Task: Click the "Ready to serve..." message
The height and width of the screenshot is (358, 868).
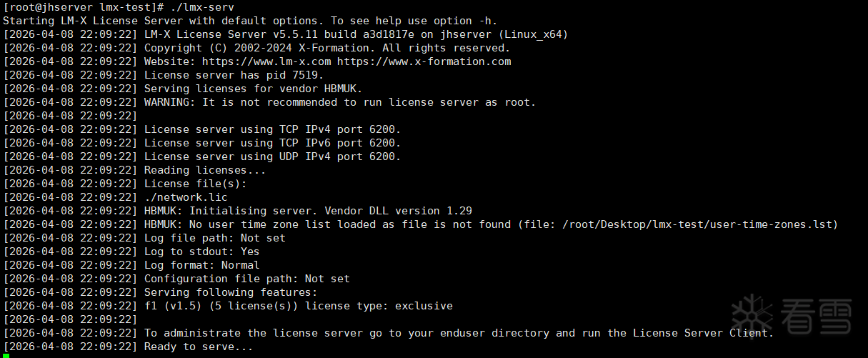Action: tap(199, 347)
